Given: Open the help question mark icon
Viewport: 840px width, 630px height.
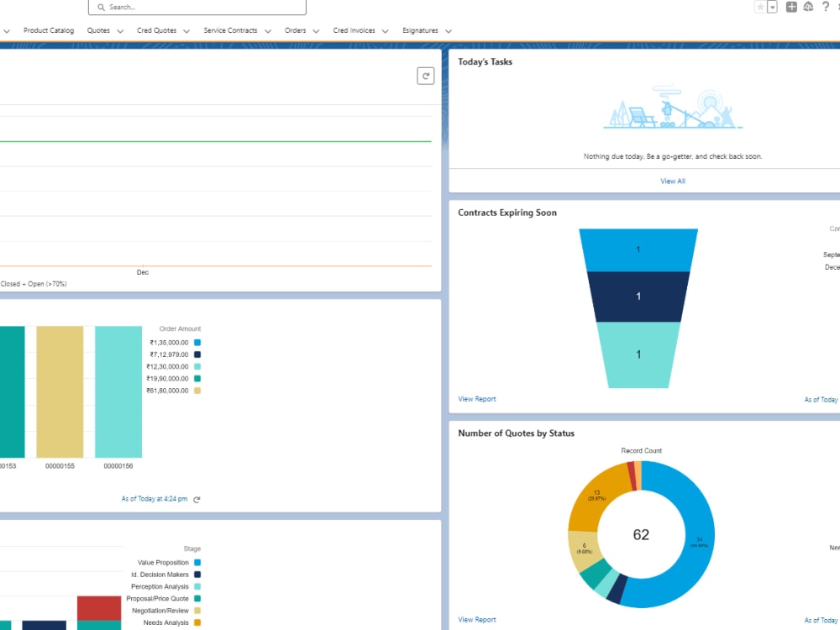Looking at the screenshot, I should tap(826, 7).
